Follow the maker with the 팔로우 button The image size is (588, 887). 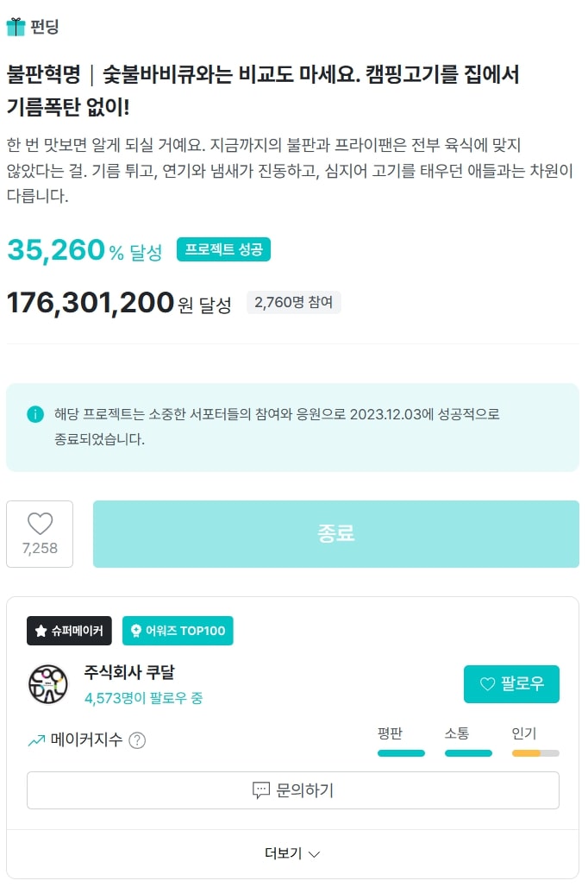tap(511, 684)
